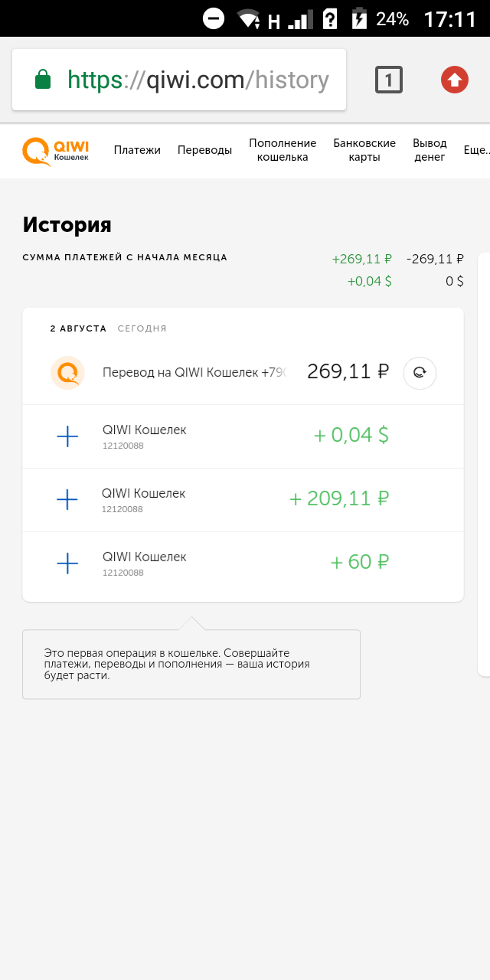Select Вывод денег in navigation
490x980 pixels.
(430, 150)
